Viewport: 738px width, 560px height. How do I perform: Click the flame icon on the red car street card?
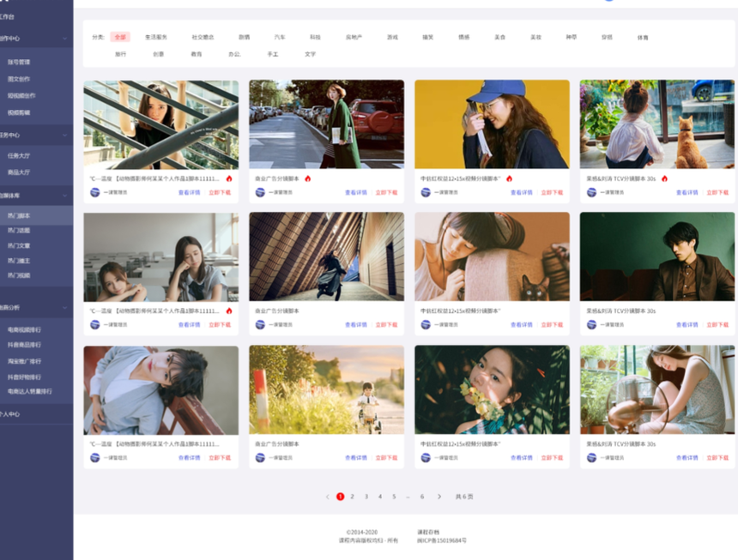[x=308, y=178]
